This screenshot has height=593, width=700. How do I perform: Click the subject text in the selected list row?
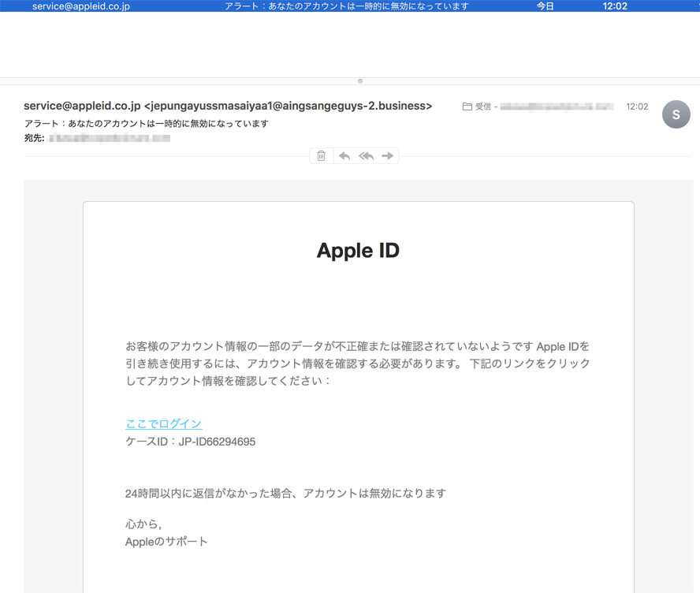click(346, 6)
